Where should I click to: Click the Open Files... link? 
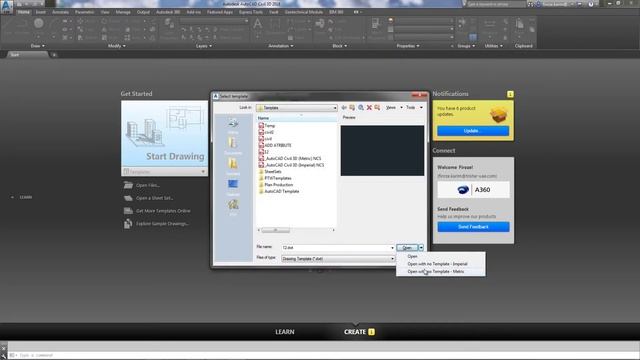click(147, 185)
